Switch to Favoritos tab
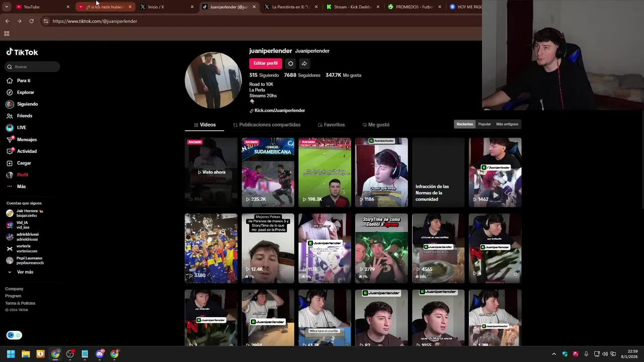The width and height of the screenshot is (644, 362). [331, 125]
